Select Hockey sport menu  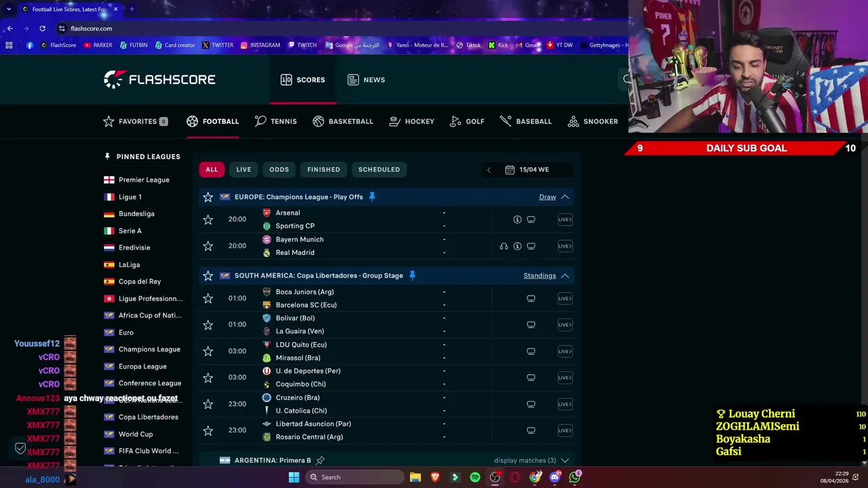pos(412,121)
